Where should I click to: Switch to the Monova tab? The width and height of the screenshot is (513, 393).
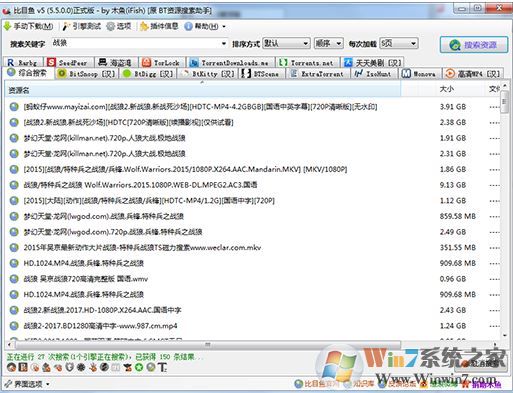(420, 74)
